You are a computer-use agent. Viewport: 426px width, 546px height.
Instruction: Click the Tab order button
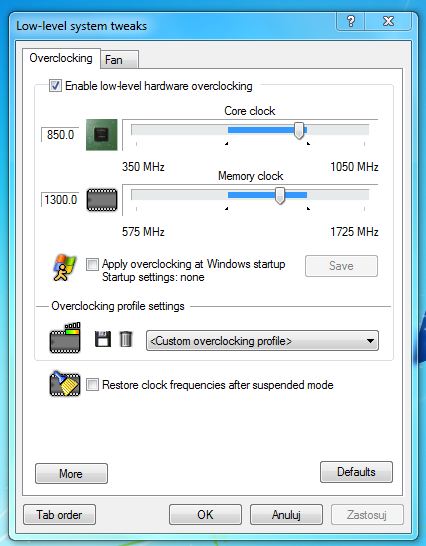tap(60, 515)
